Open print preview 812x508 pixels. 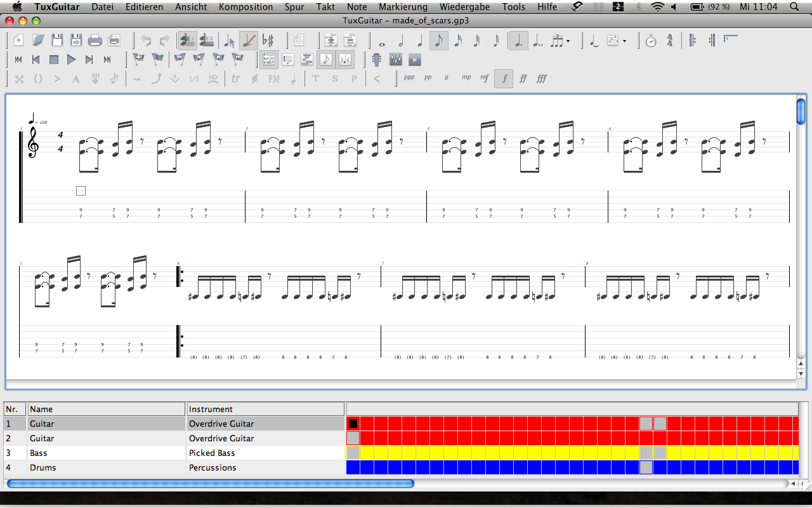tap(114, 41)
